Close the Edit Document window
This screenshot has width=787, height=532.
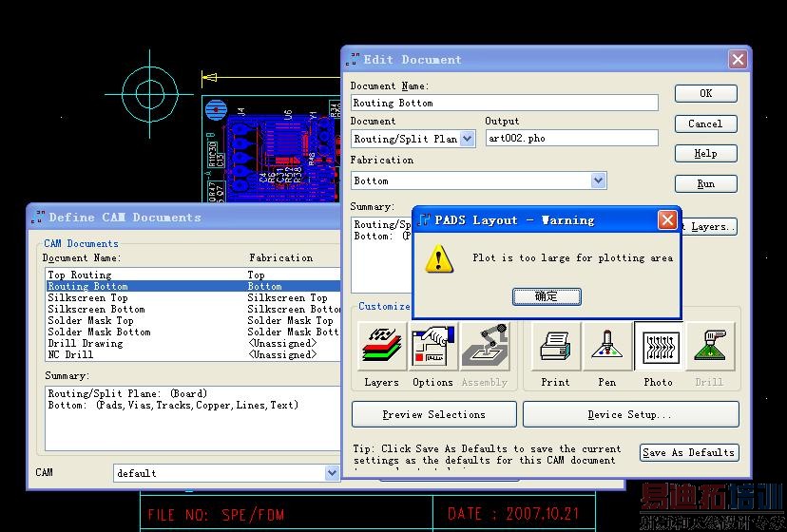[738, 59]
